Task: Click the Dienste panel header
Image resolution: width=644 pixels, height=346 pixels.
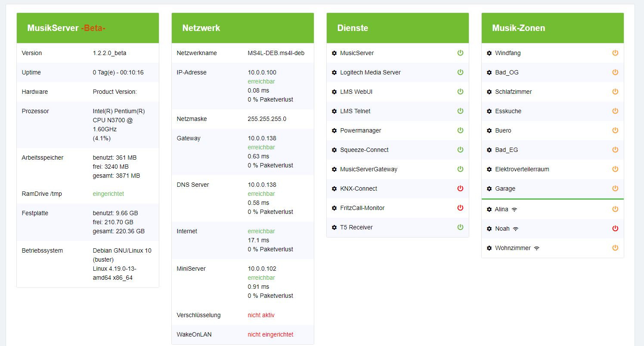Action: tap(353, 28)
